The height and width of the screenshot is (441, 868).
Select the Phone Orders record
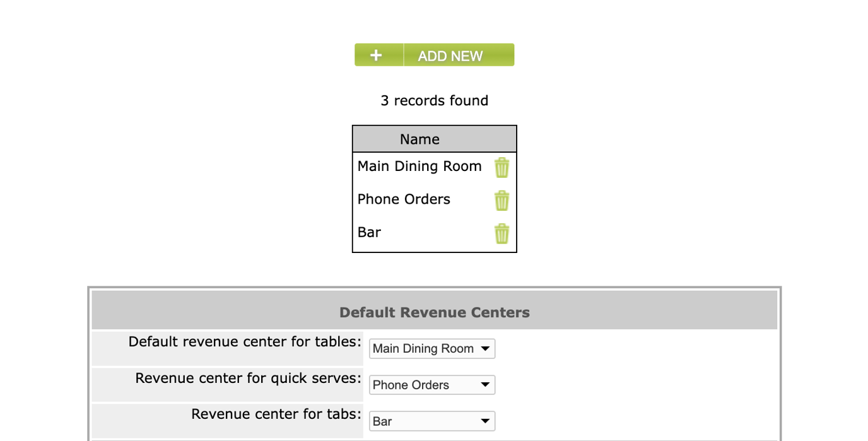404,199
